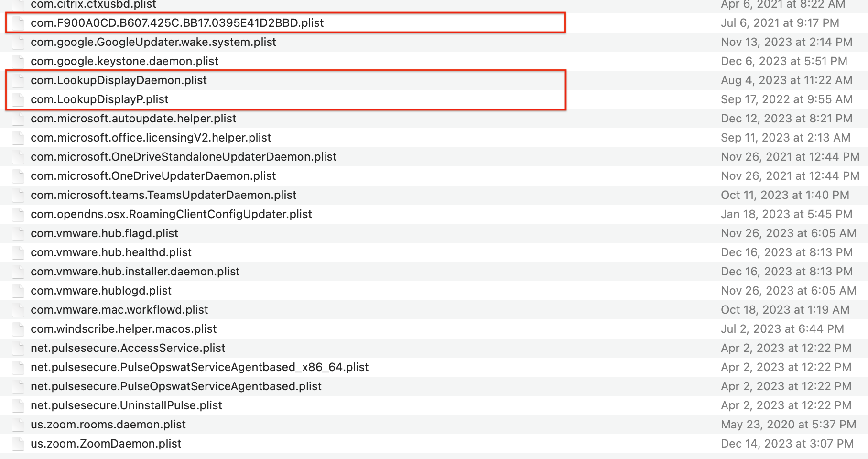Select the highlighted com.F900A0CD.B607.425C.BB17.0395E41D2BBD.plist file
This screenshot has height=459, width=868.
pyautogui.click(x=177, y=22)
